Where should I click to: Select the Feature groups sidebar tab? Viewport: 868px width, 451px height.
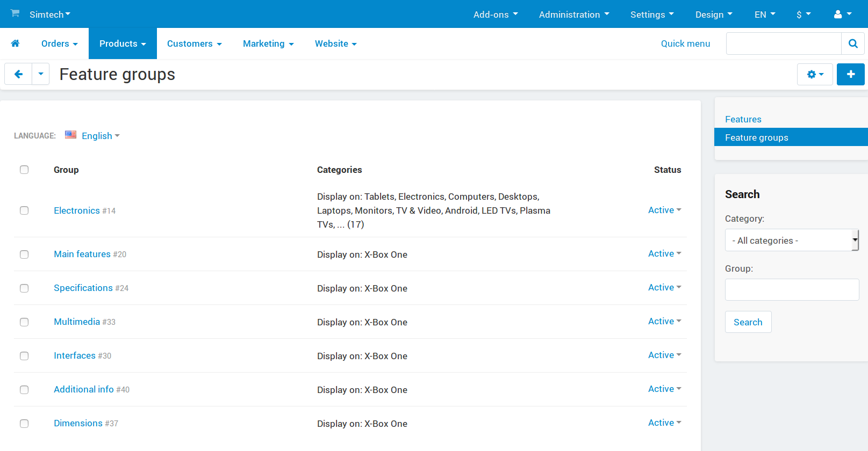coord(791,137)
